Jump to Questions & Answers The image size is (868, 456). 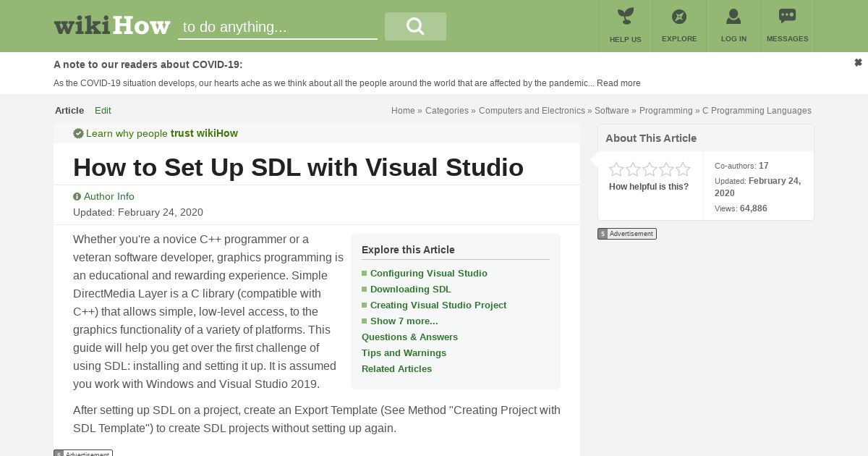[x=409, y=337]
